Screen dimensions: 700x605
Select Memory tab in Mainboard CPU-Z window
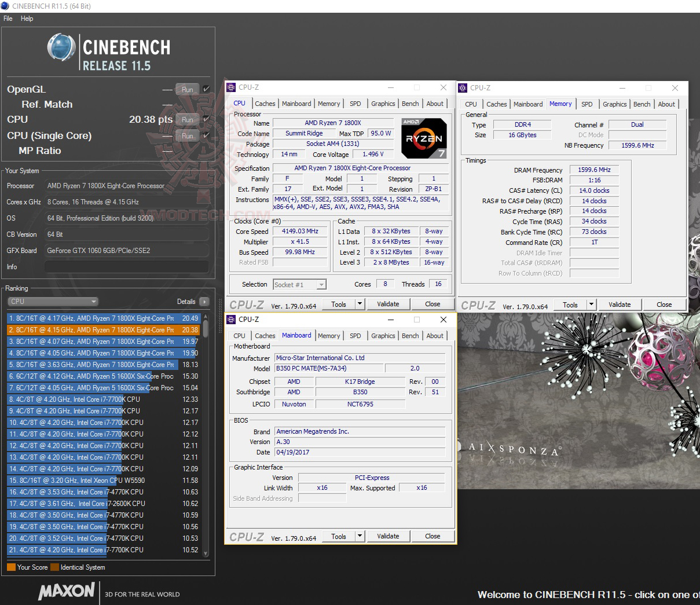point(329,336)
